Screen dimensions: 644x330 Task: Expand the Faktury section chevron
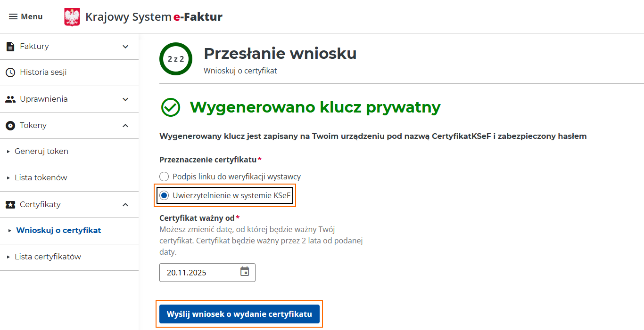[x=125, y=46]
